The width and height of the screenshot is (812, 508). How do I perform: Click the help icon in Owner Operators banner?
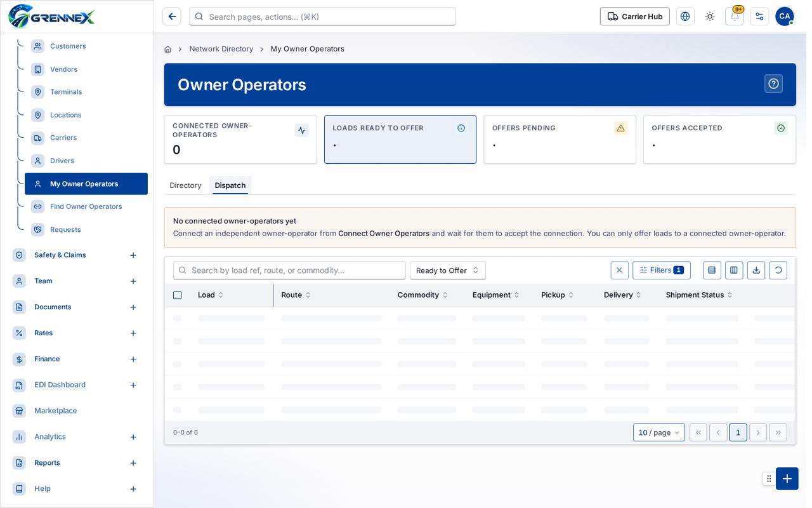[773, 84]
